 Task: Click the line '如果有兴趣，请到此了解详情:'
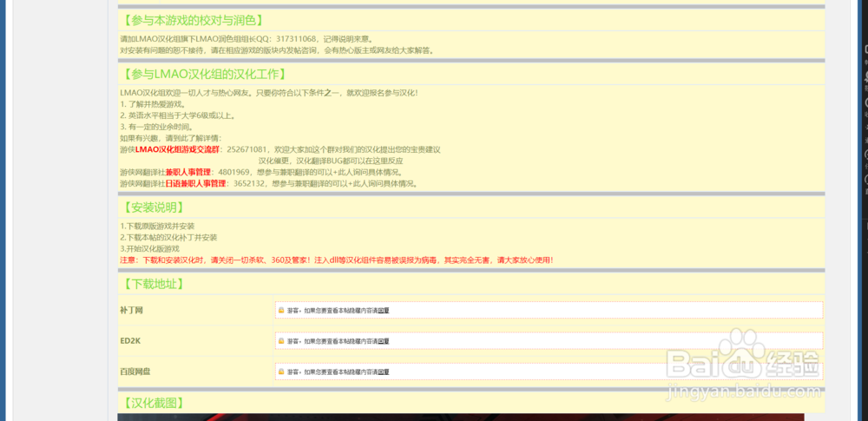point(171,138)
